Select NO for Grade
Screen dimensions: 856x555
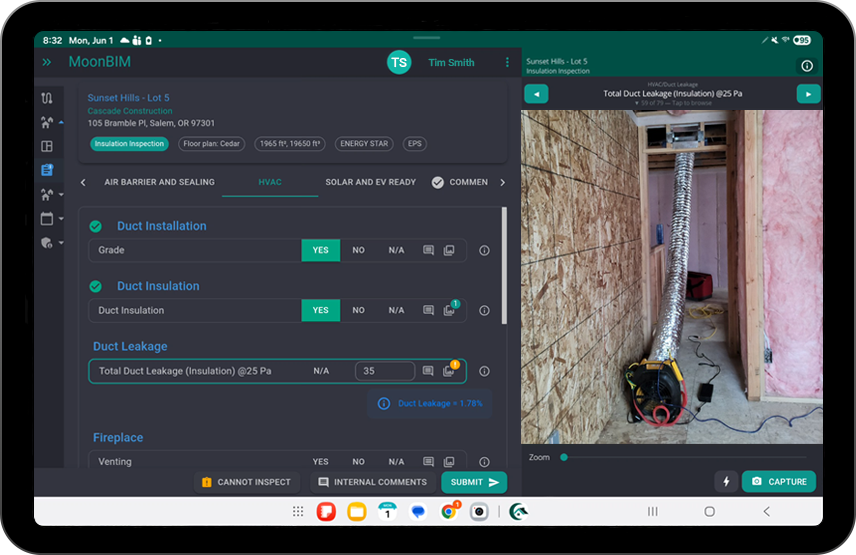(x=358, y=250)
